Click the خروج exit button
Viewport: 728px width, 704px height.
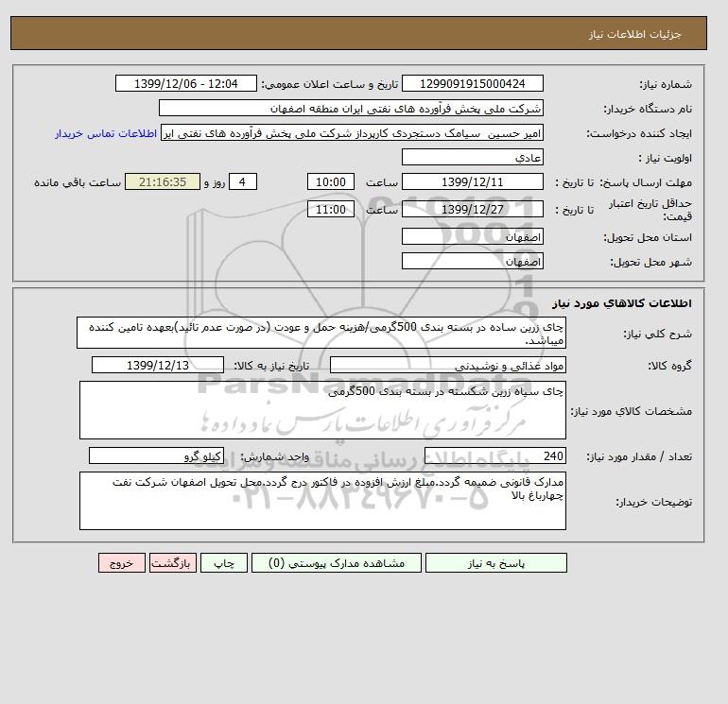122,563
